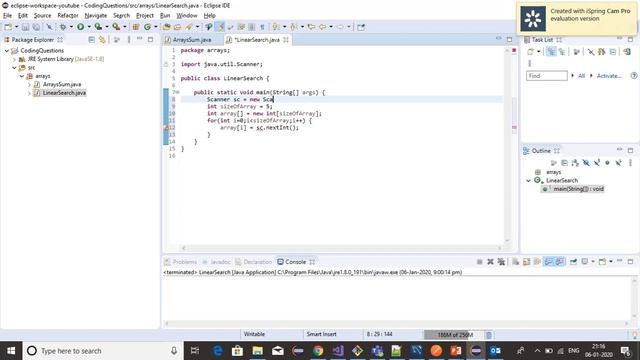Click the heap memory status bar
Image resolution: width=640 pixels, height=360 pixels.
point(454,335)
